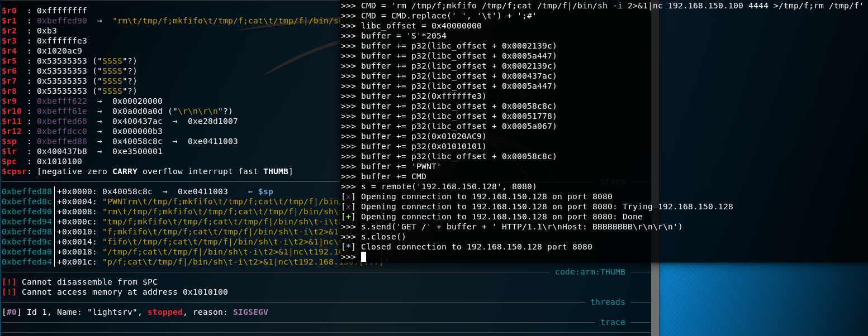Click the $r4 value 0x1020ac9
The image size is (868, 336).
(x=59, y=51)
